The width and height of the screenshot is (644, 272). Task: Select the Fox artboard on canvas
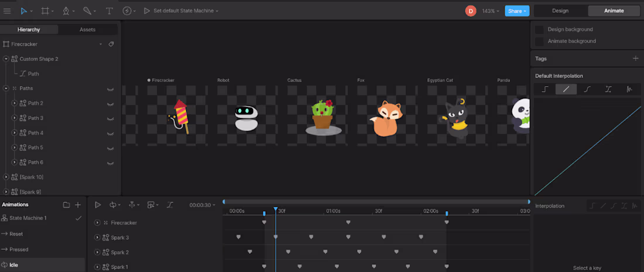point(388,115)
